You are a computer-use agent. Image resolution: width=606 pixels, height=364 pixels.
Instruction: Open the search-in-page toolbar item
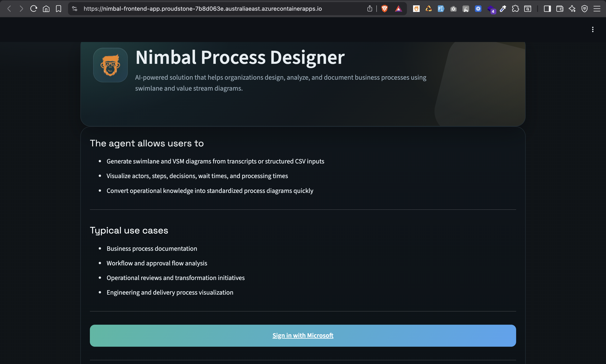[x=528, y=9]
